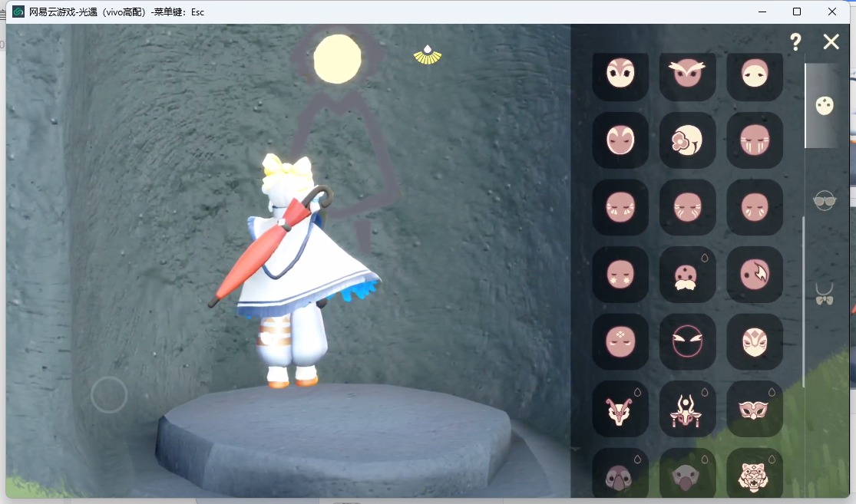Viewport: 856px width, 504px height.
Task: Select the pink mask with pale brow arcs
Action: tap(621, 140)
